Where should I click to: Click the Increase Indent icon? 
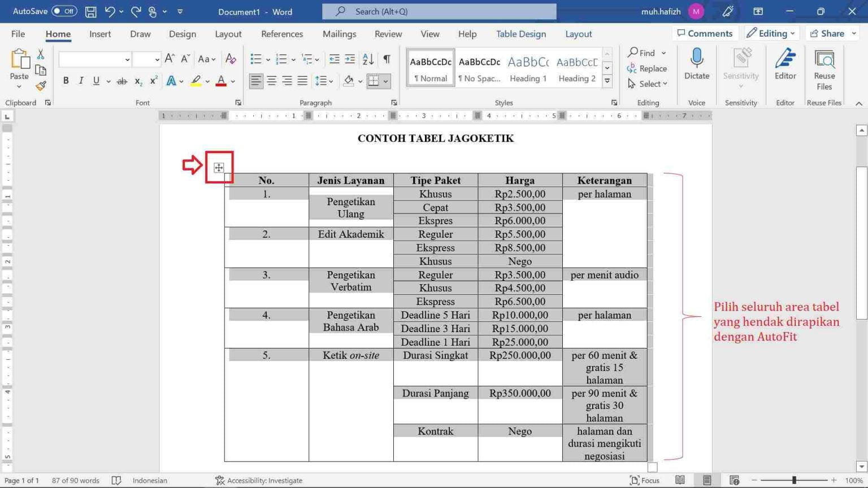click(350, 59)
